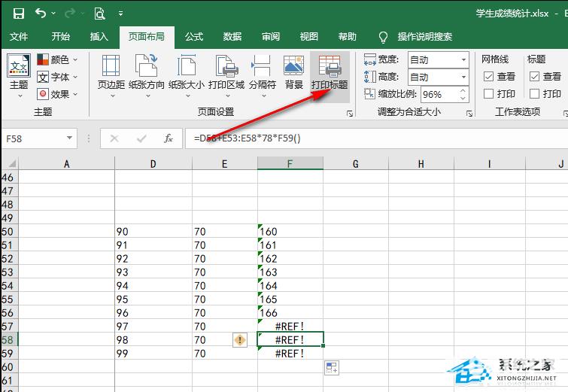Select #REF! cell in row 59

coord(290,353)
